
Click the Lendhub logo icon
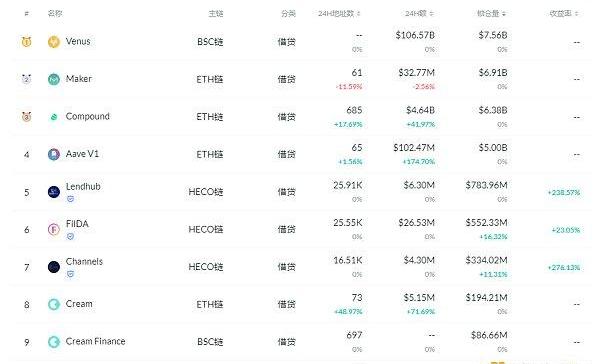(54, 192)
